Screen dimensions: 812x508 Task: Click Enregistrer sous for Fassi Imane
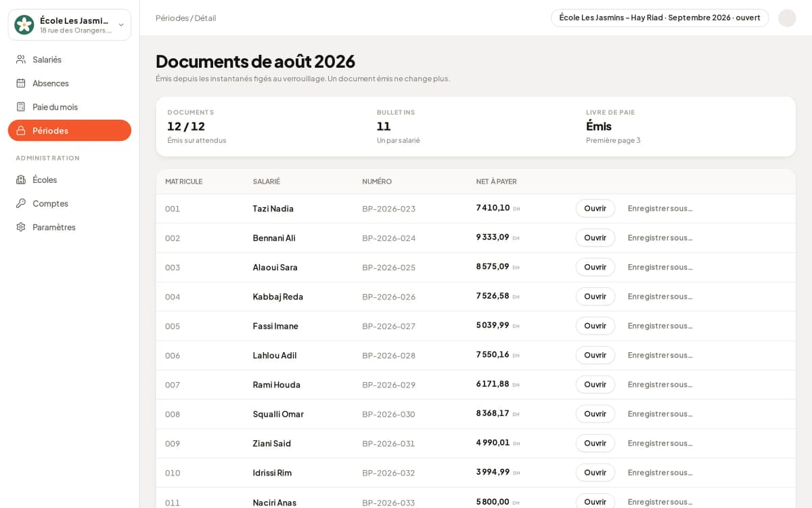click(660, 326)
